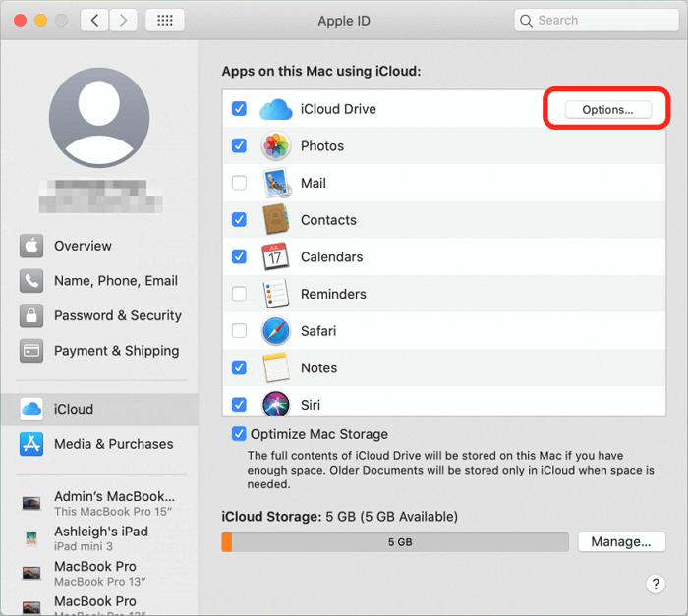Click the profile avatar picture
Viewport: 688px width, 616px height.
click(99, 117)
